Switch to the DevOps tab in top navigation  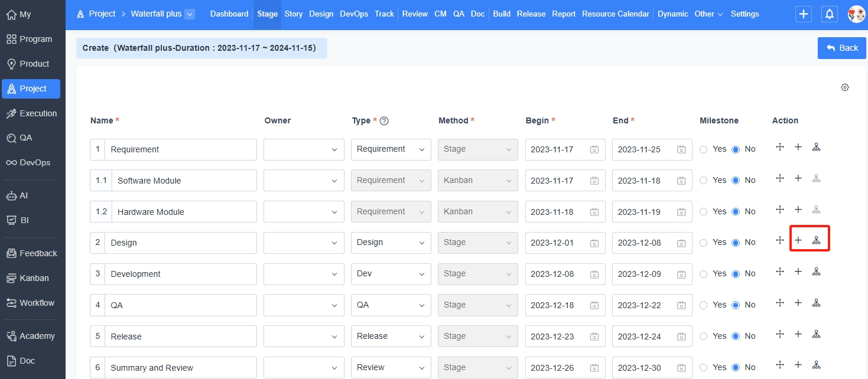(x=354, y=14)
